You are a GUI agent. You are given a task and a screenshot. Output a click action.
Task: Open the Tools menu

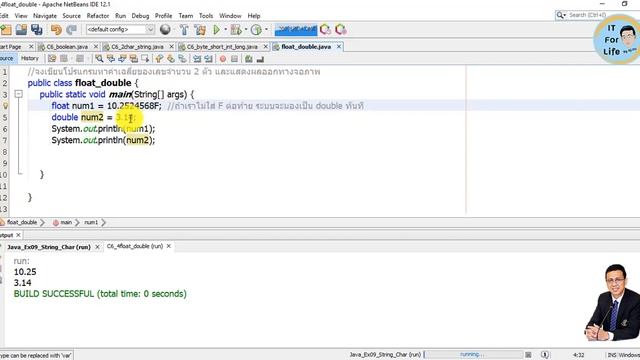(206, 16)
